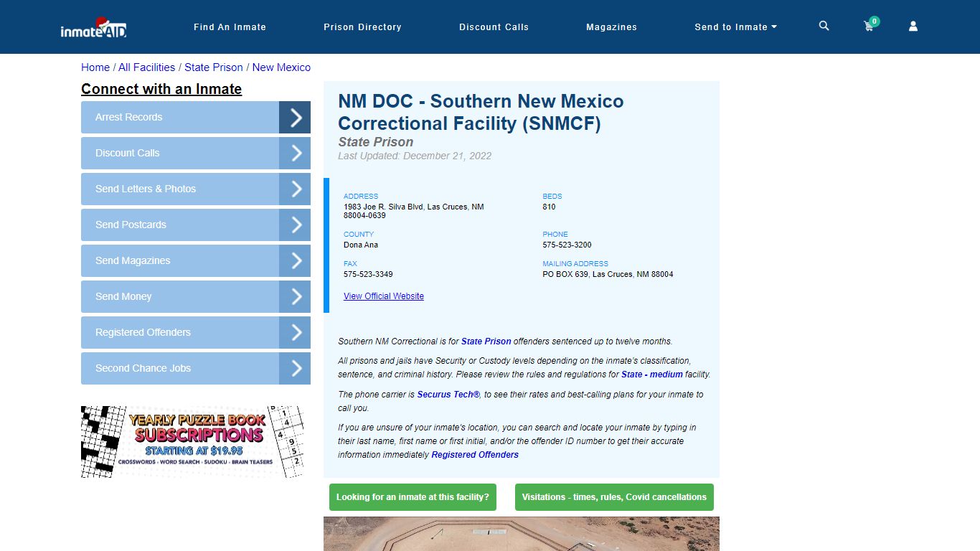Open the InmateAID logo home link
The image size is (980, 551).
[x=93, y=27]
